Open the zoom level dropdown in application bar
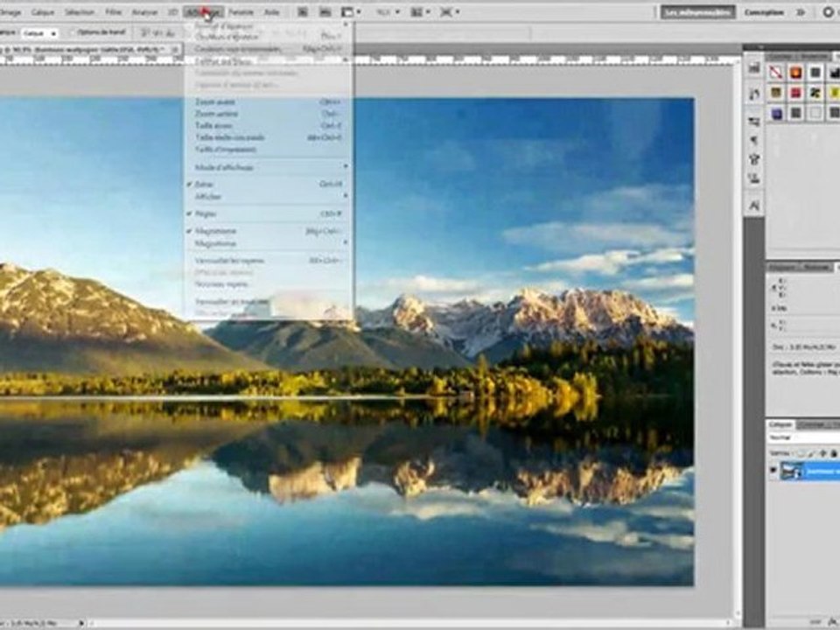 point(388,11)
